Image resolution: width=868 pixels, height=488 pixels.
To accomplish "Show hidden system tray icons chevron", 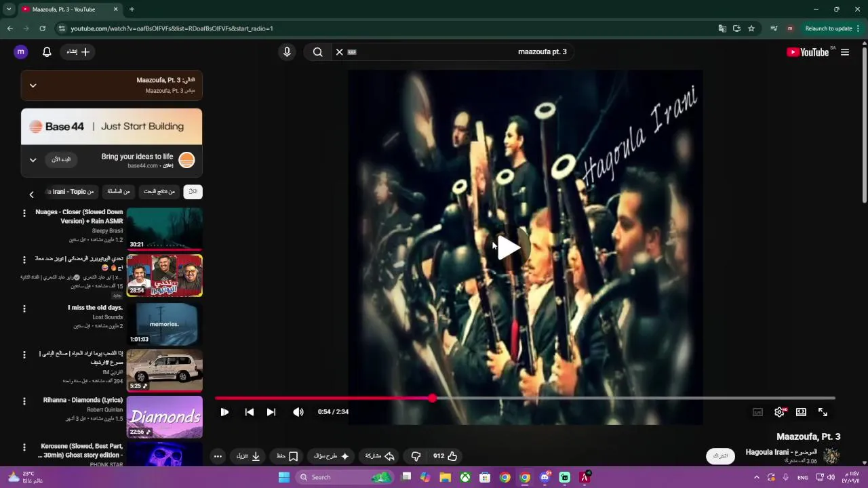I will (756, 477).
